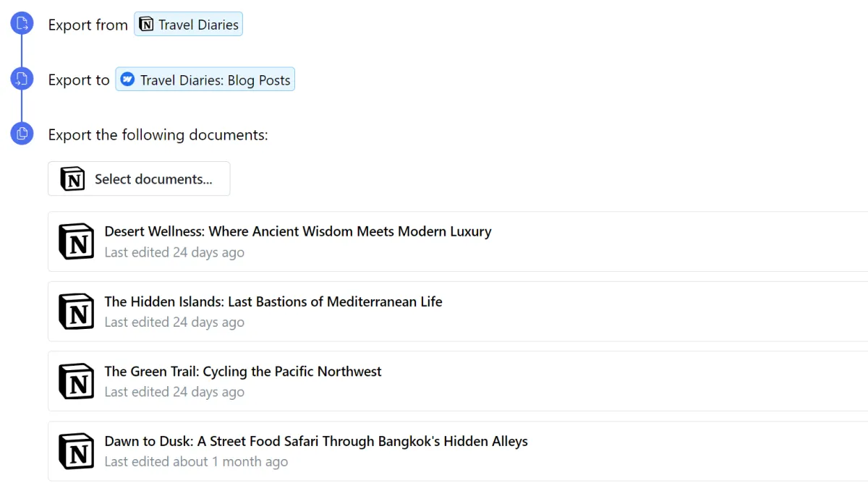Click the Notion icon in Travel Diaries chip
This screenshot has height=488, width=868.
point(146,25)
